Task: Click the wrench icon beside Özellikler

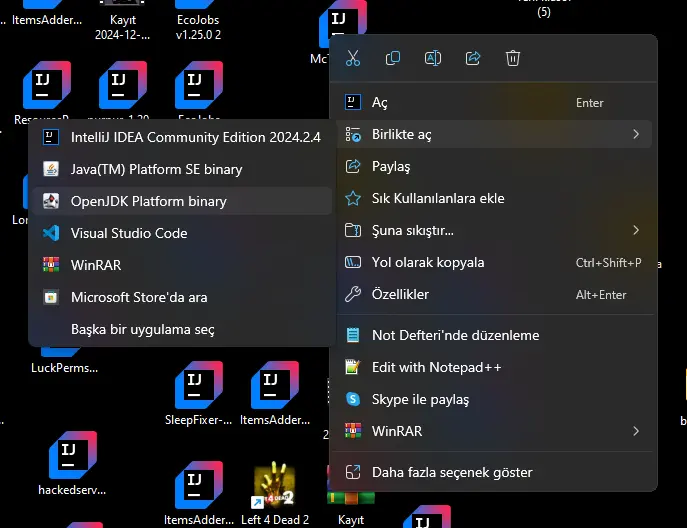Action: point(353,294)
